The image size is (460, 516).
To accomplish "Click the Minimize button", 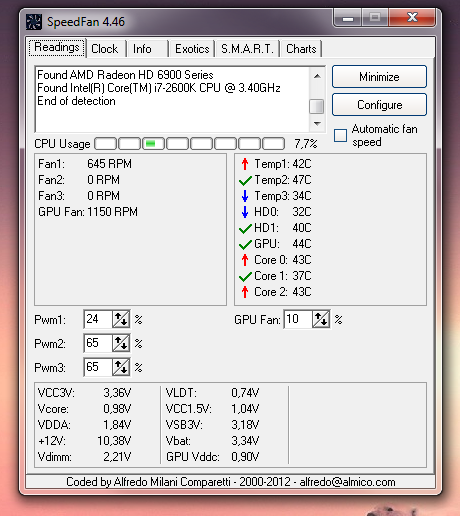I will point(379,77).
